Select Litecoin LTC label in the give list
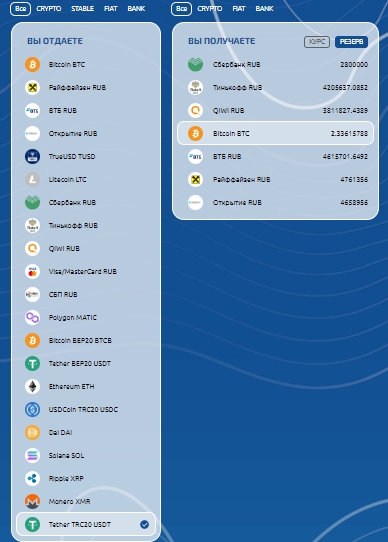Viewport: 388px width, 542px height. tap(67, 179)
